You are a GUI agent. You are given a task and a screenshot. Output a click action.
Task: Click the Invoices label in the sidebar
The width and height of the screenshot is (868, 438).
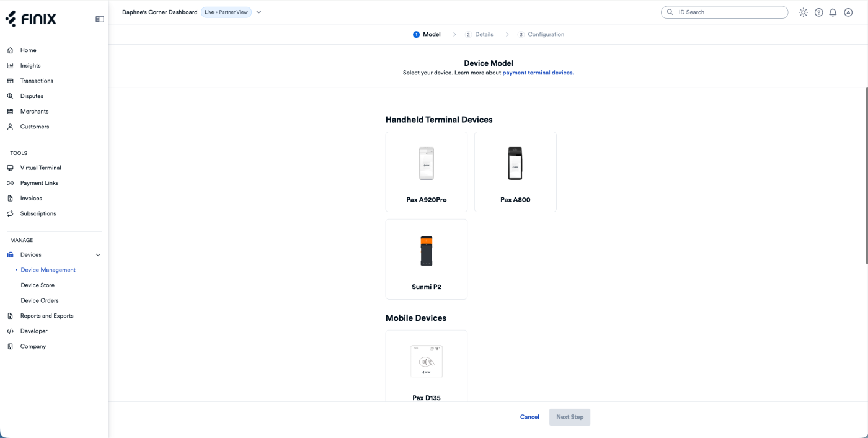[31, 199]
